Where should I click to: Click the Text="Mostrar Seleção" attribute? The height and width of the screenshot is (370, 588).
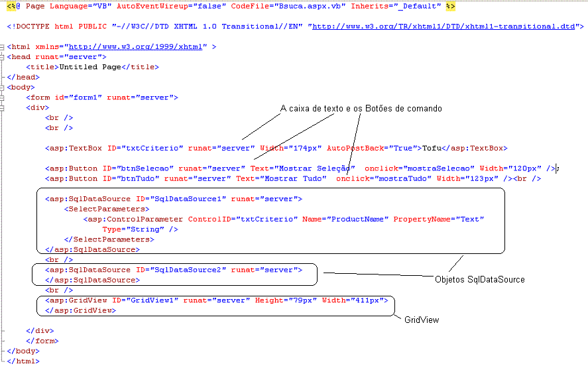tap(303, 168)
